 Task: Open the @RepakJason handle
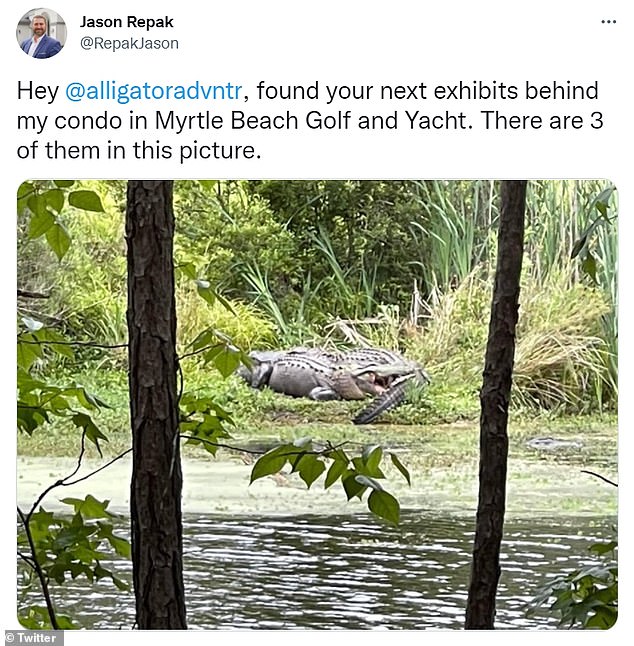click(129, 44)
